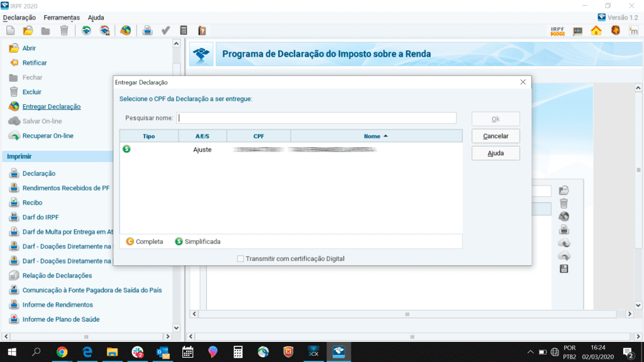Image resolution: width=644 pixels, height=362 pixels.
Task: Click the gray checkmark verify toolbar icon
Action: tap(165, 31)
